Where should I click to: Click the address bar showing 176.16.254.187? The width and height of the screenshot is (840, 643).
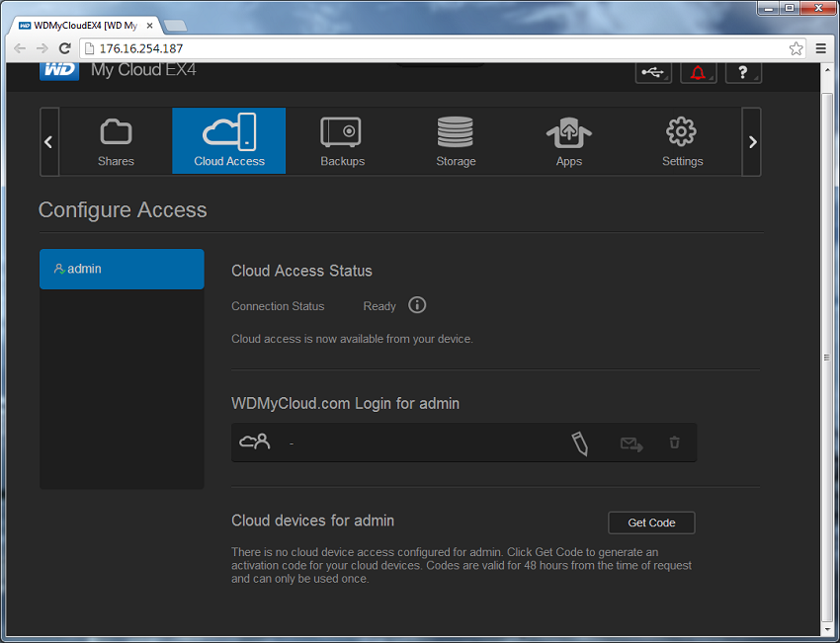[442, 48]
